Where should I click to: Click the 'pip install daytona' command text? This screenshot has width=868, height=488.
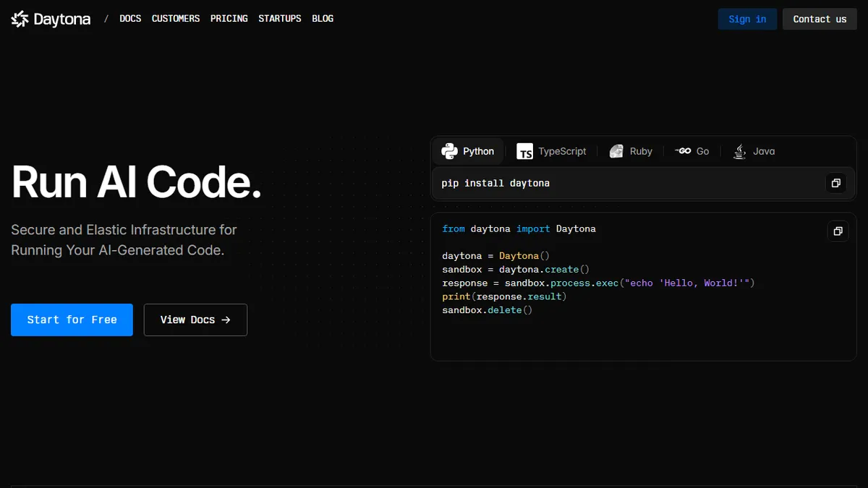point(495,183)
